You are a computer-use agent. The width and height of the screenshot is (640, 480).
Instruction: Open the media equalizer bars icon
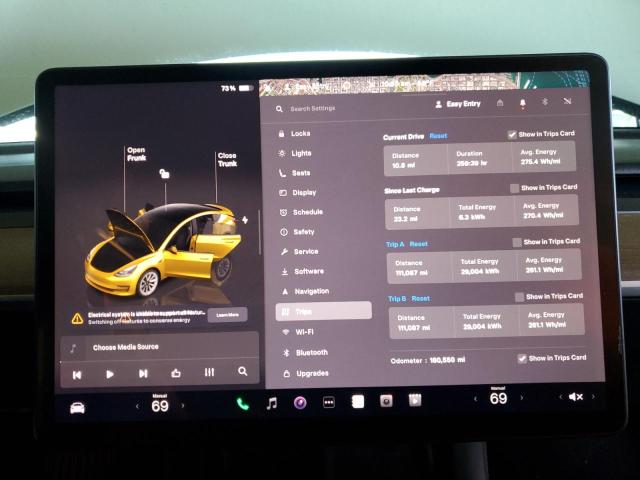tap(209, 372)
